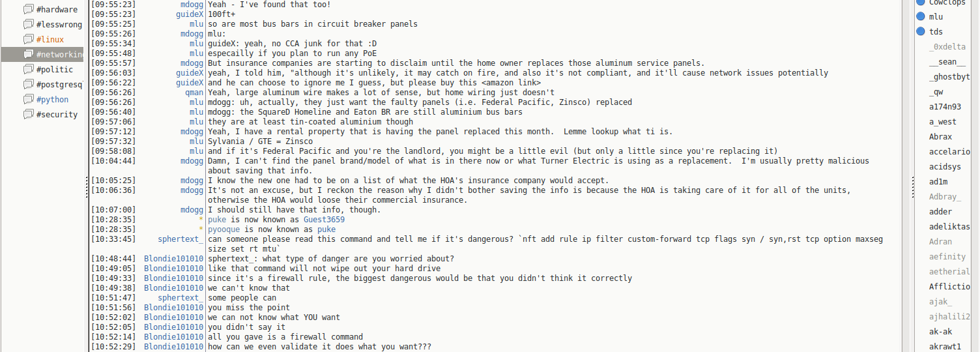
Task: Click the chat icon next to #lesswrong
Action: point(28,24)
